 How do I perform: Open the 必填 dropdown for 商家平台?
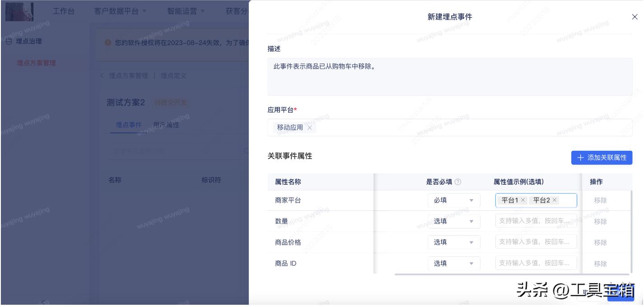[x=454, y=200]
